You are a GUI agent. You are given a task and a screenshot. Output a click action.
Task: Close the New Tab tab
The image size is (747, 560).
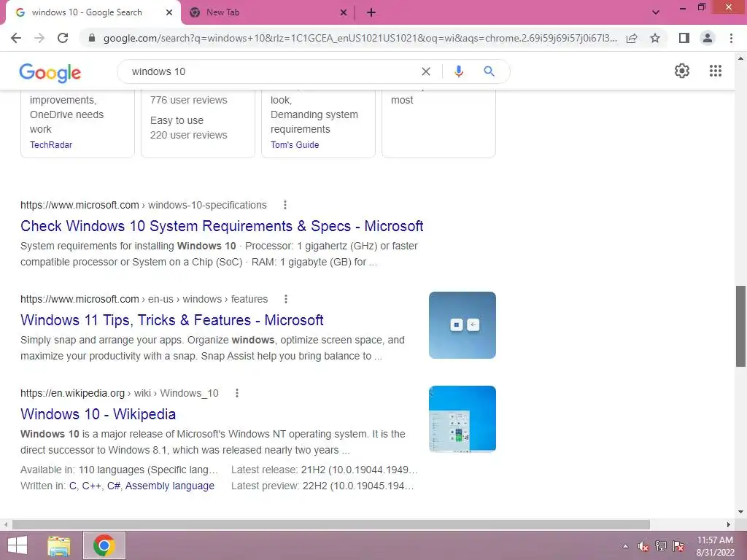pyautogui.click(x=344, y=12)
